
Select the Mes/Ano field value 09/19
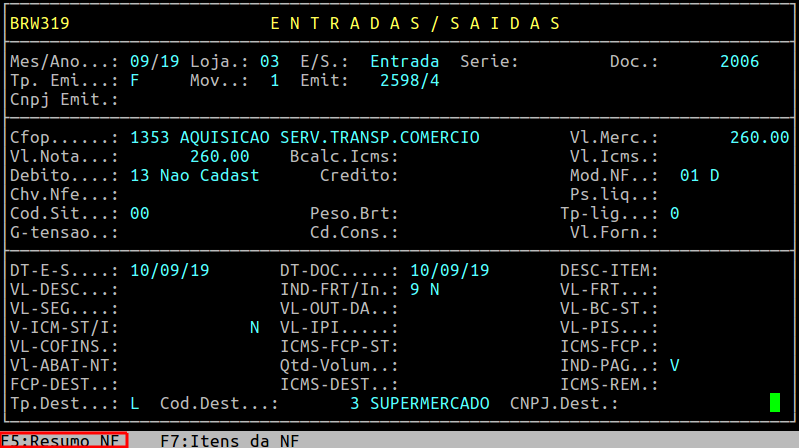155,61
